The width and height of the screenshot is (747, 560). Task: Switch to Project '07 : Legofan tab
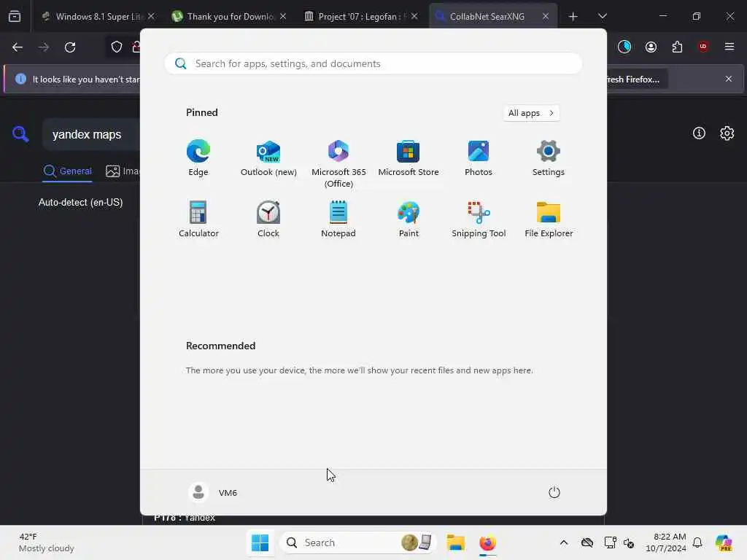click(x=360, y=16)
